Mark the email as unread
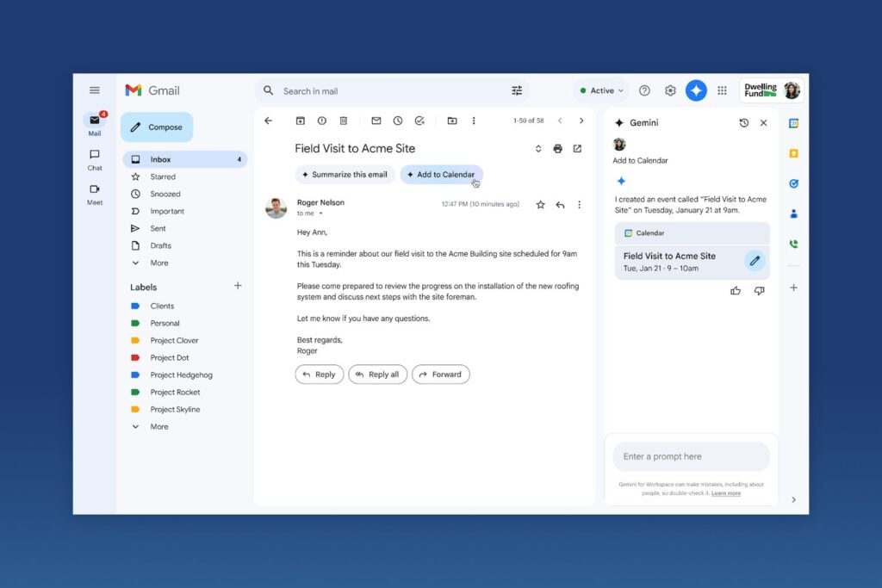Screen dimensions: 882x588 [376, 121]
